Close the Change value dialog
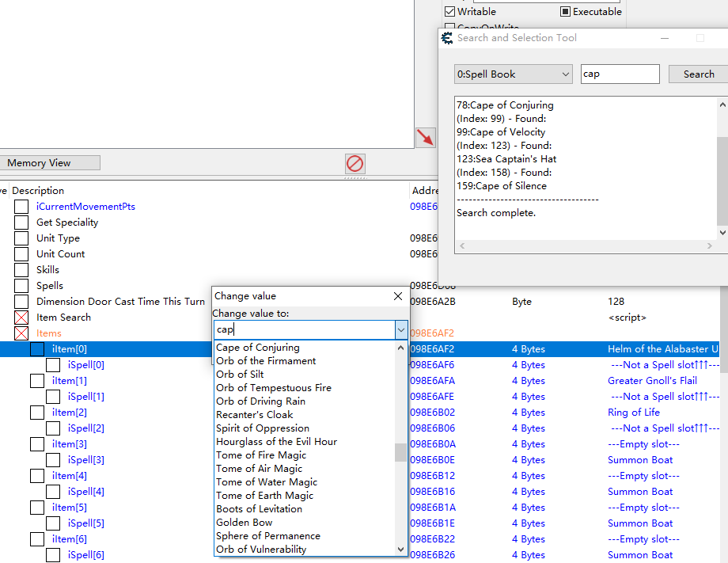Screen dimensions: 728x563 [x=398, y=296]
